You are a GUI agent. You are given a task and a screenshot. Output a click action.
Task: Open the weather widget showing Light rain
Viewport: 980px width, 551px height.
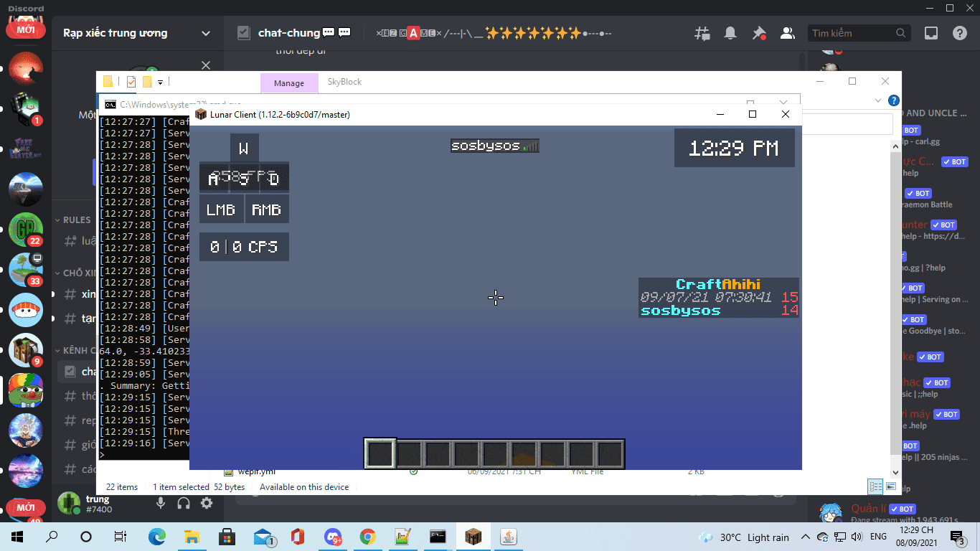[743, 537]
